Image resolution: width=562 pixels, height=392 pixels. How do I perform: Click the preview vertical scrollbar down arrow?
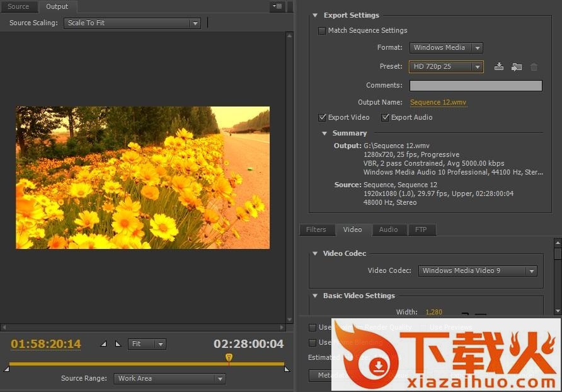click(x=290, y=320)
